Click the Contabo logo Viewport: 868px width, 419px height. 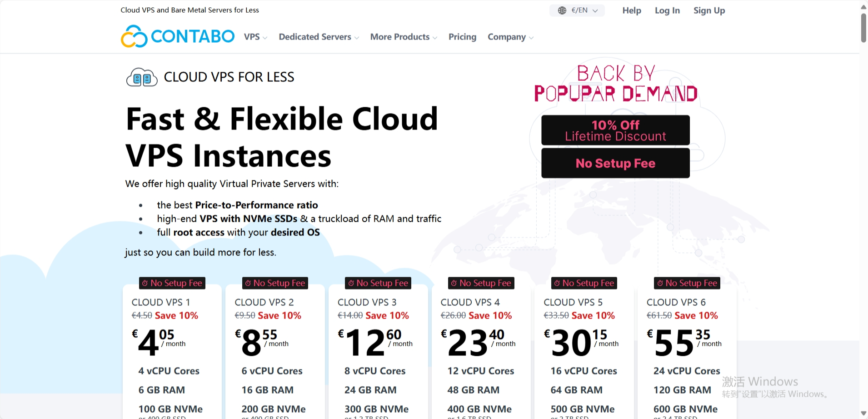(177, 36)
